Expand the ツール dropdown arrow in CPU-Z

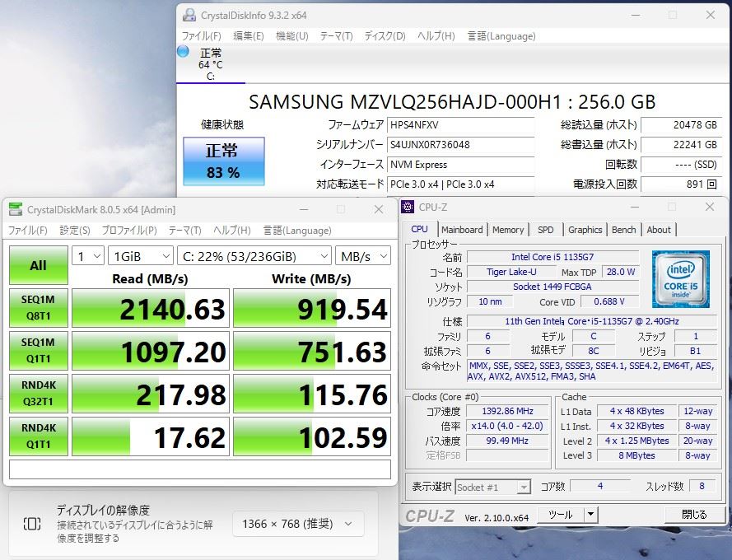590,515
